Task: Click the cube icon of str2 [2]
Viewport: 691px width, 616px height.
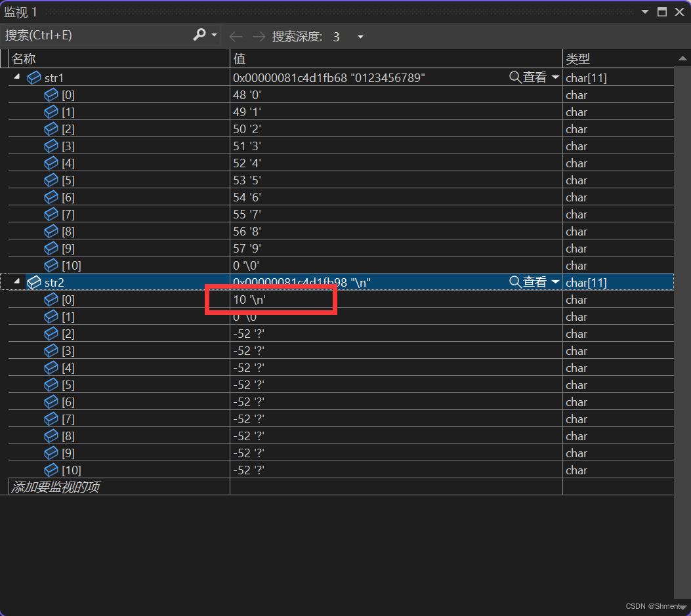Action: (51, 333)
